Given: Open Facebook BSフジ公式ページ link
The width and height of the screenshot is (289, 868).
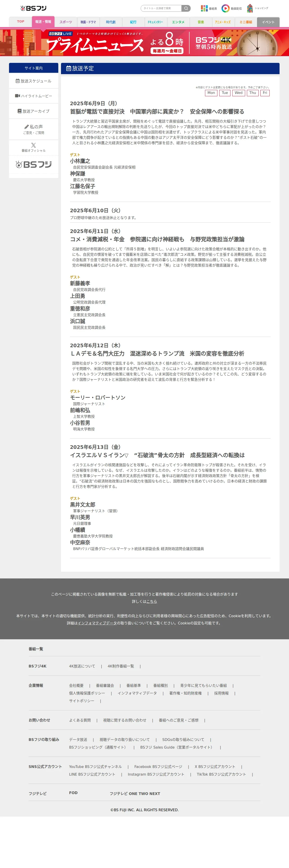Looking at the screenshot, I should (158, 767).
